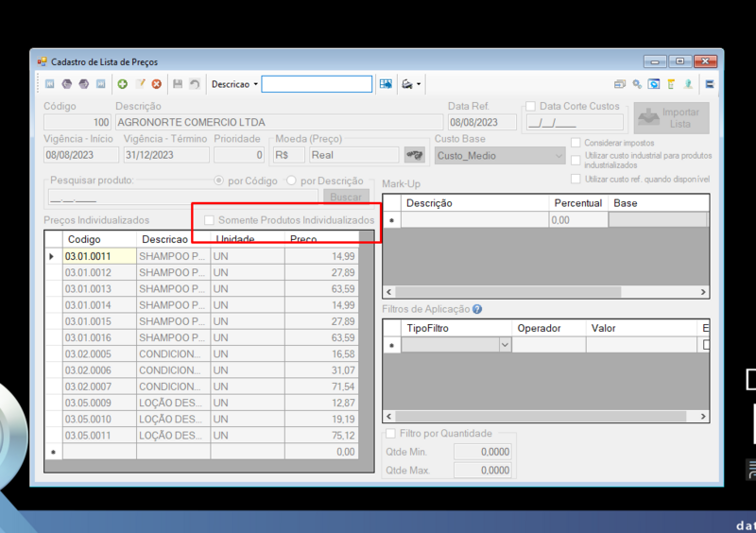Go to next record in toolbar

(x=84, y=84)
